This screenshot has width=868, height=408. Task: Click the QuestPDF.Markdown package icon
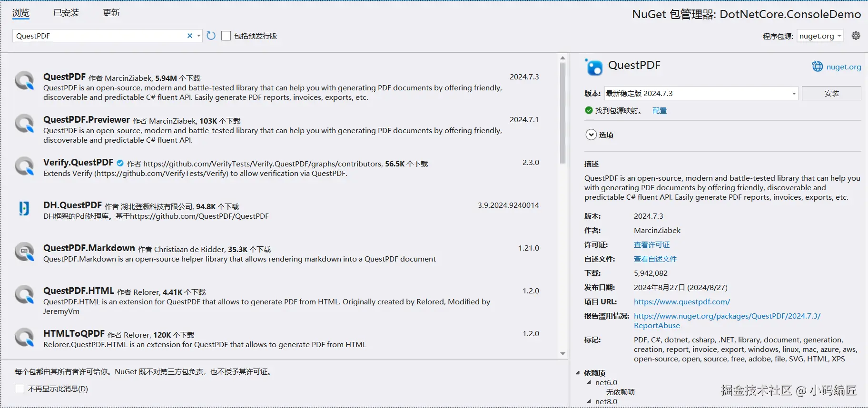click(24, 252)
